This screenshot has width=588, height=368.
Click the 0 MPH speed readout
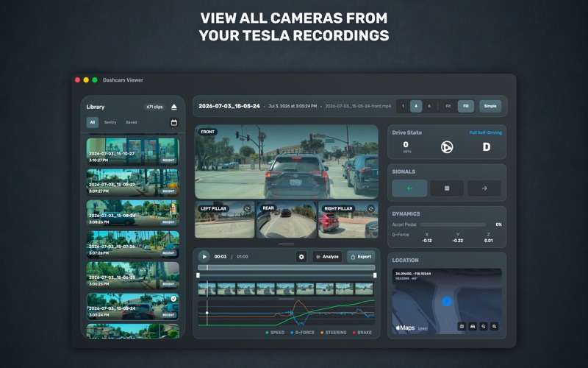[406, 146]
